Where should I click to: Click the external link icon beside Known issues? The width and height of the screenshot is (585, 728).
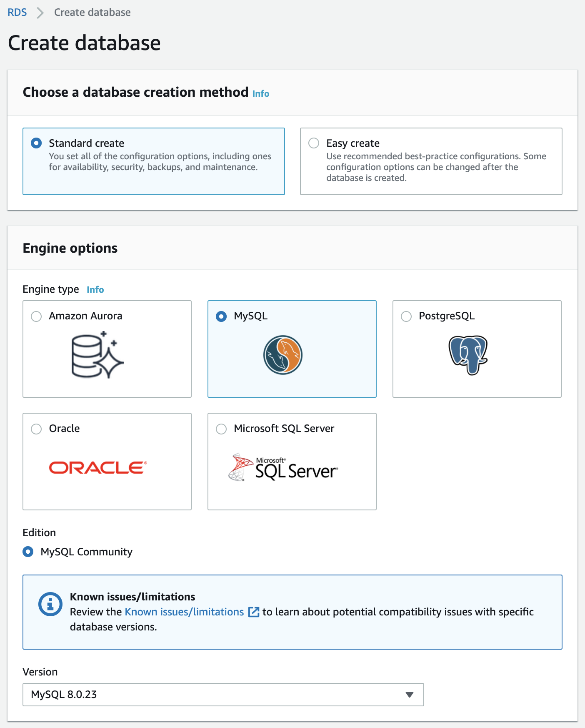[253, 612]
